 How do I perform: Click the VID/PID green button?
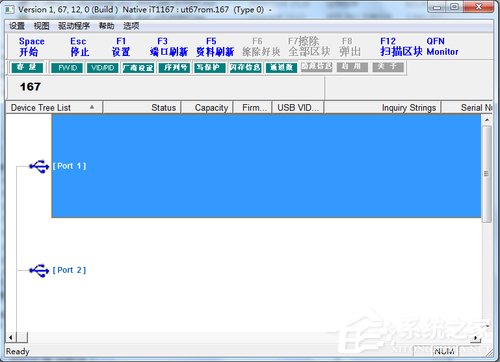coord(103,68)
